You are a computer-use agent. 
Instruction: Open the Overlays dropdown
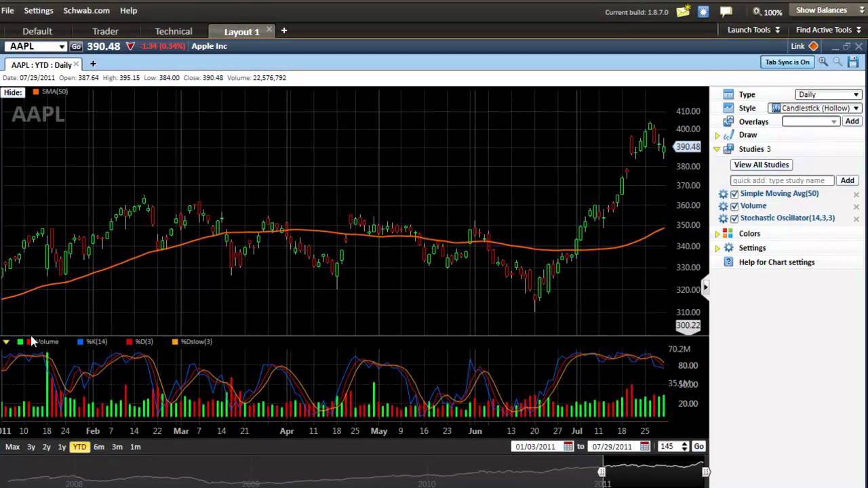[x=811, y=121]
